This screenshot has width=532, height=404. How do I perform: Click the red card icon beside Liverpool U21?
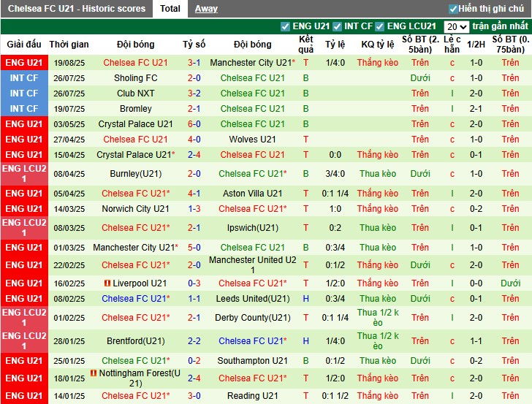107,283
